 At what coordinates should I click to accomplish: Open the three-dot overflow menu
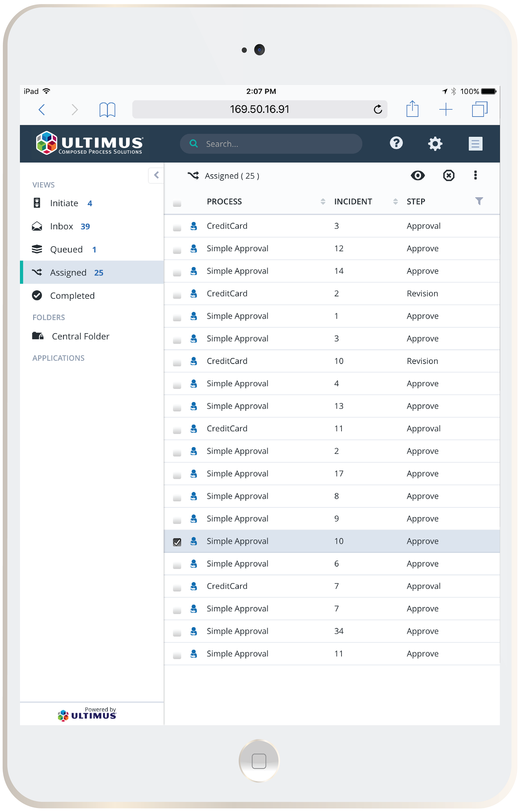pos(475,176)
